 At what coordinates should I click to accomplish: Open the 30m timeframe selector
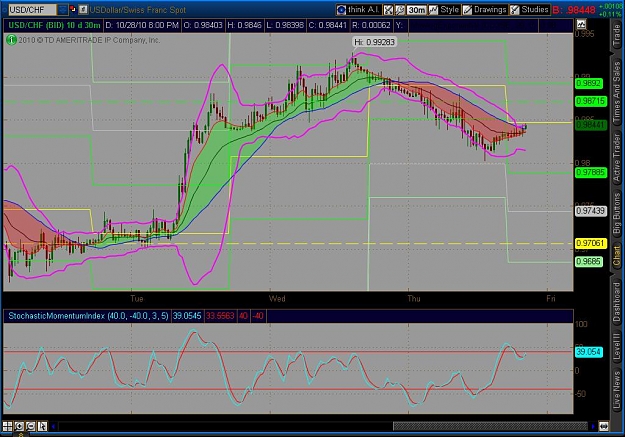pos(417,10)
